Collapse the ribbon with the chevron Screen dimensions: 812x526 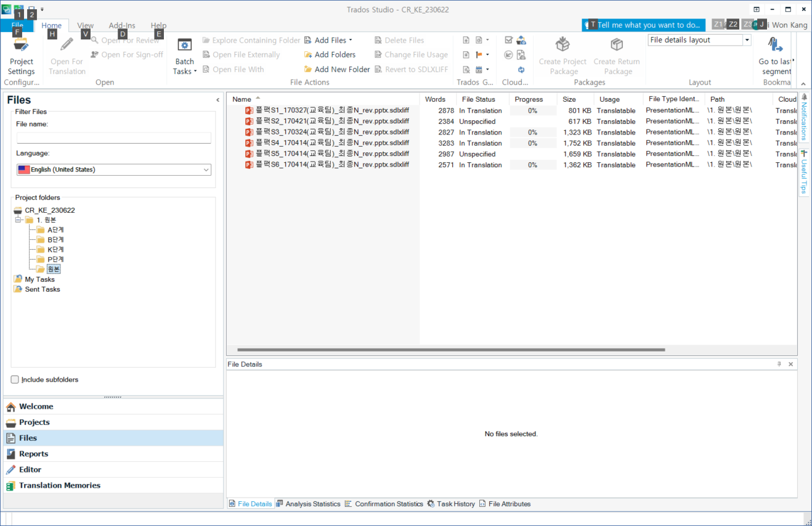tap(803, 83)
